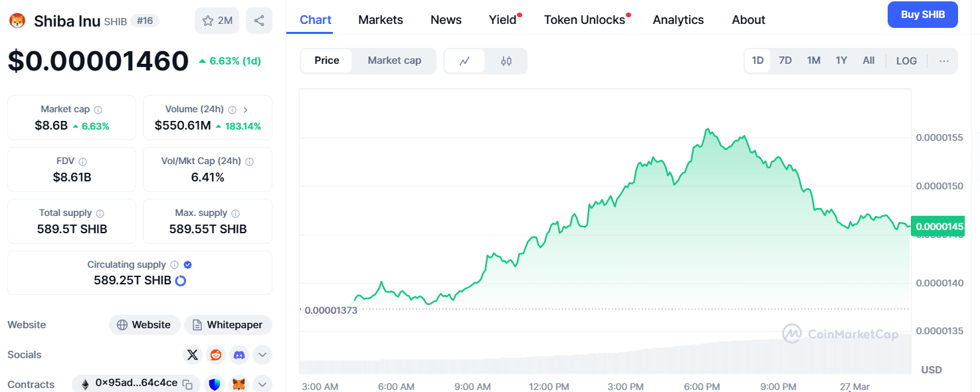This screenshot has height=392, width=980.
Task: Expand the Contracts dropdown chevron
Action: pyautogui.click(x=262, y=384)
